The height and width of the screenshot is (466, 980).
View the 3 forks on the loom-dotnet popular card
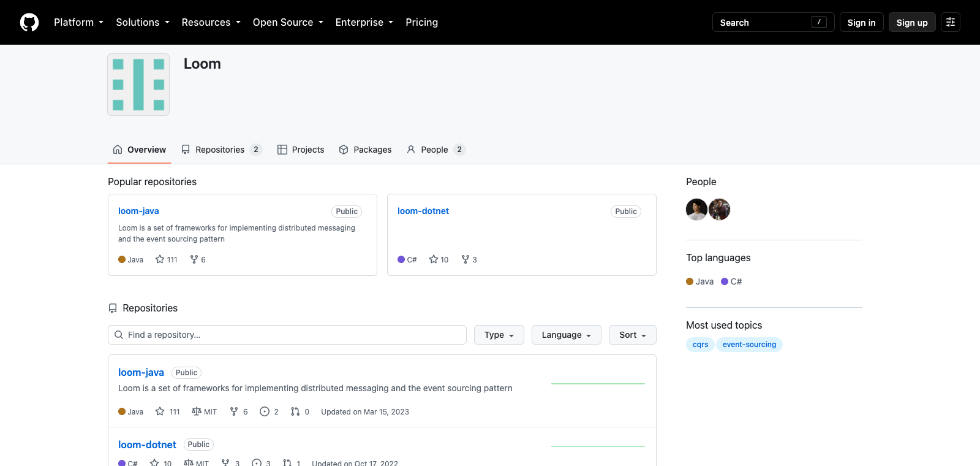tap(469, 259)
